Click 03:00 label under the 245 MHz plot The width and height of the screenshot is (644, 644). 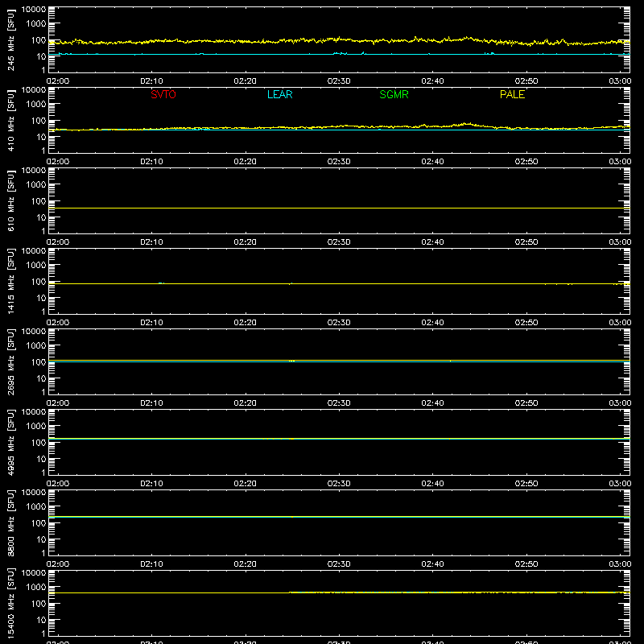point(620,81)
